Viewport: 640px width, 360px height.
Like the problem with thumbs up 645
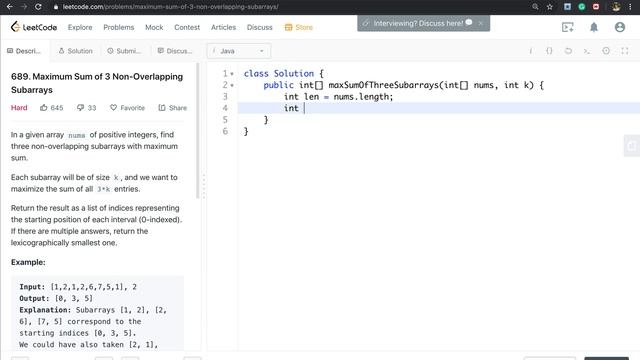(x=51, y=108)
